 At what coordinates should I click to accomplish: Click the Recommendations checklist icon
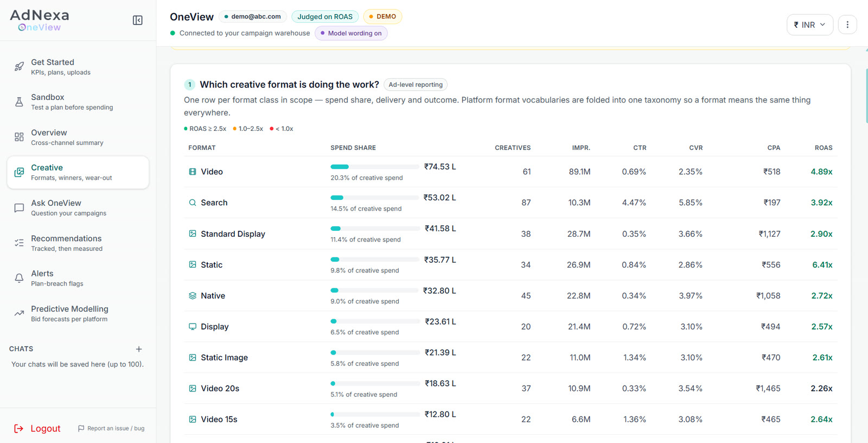19,243
